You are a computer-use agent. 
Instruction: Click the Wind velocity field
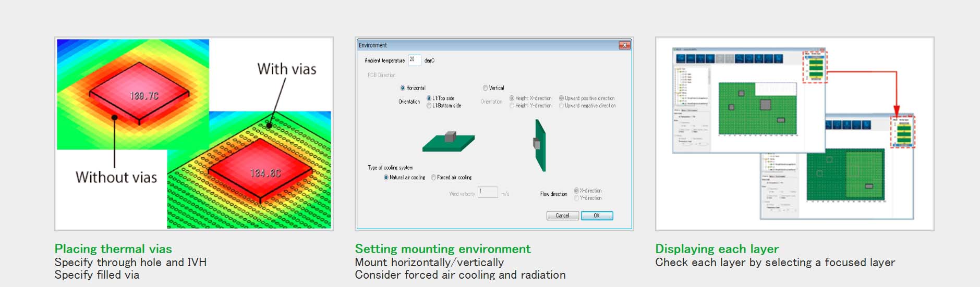(487, 193)
